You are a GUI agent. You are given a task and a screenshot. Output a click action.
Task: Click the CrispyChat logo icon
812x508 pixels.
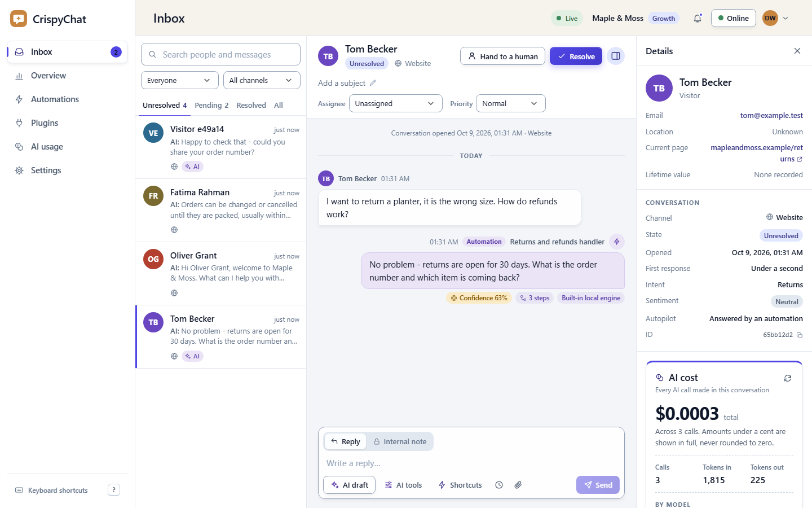(19, 19)
